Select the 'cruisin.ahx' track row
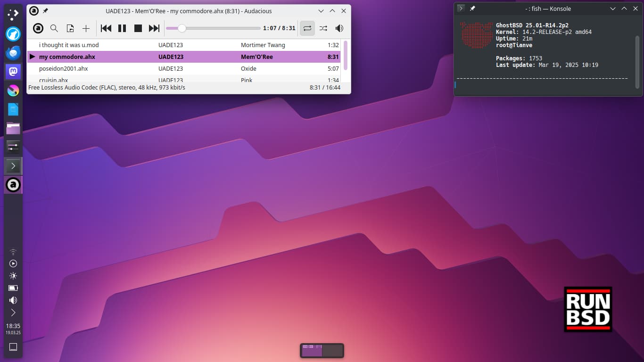This screenshot has height=362, width=644. tap(184, 79)
